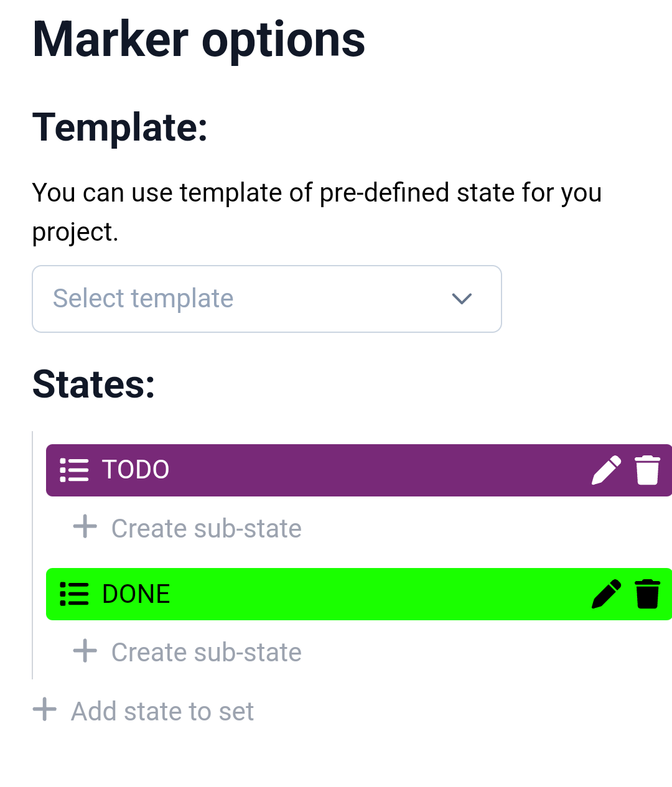Click the list icon on DONE state
This screenshot has height=787, width=672.
74,594
